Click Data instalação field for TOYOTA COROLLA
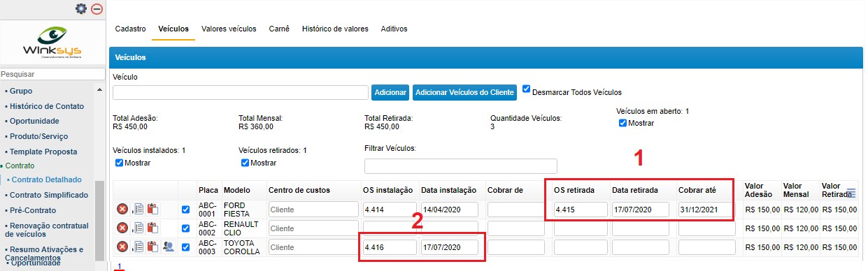 pos(450,247)
